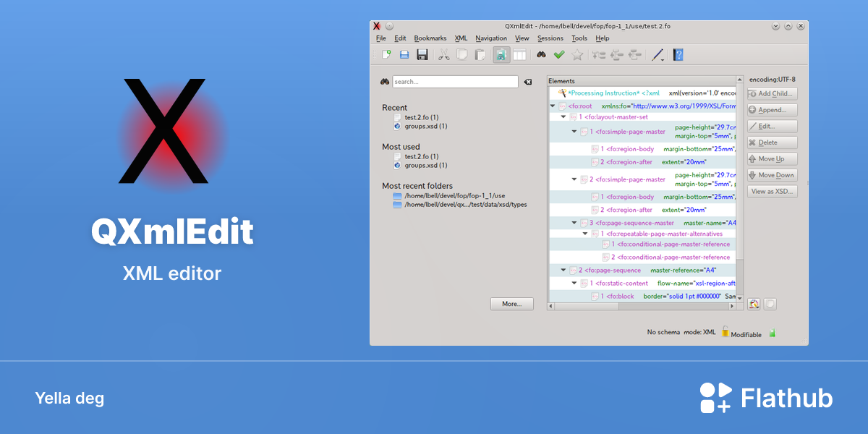
Task: Collapse the fo:root element
Action: (x=553, y=106)
